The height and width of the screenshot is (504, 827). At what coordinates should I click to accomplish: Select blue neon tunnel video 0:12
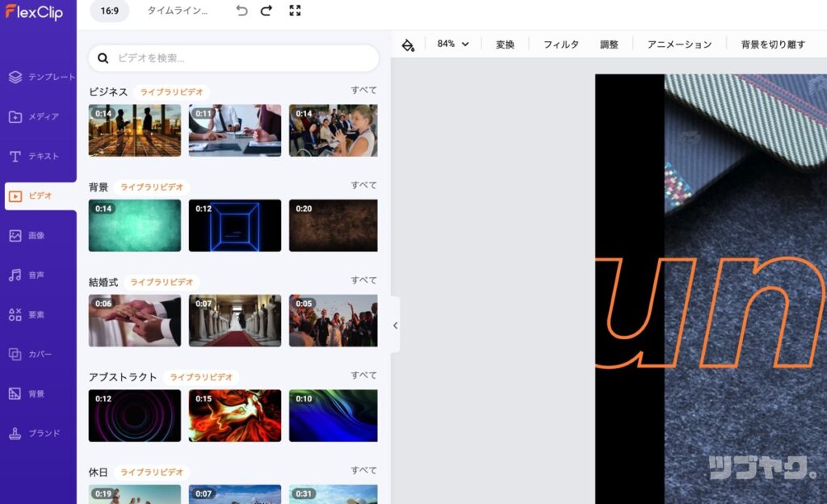[x=235, y=225]
